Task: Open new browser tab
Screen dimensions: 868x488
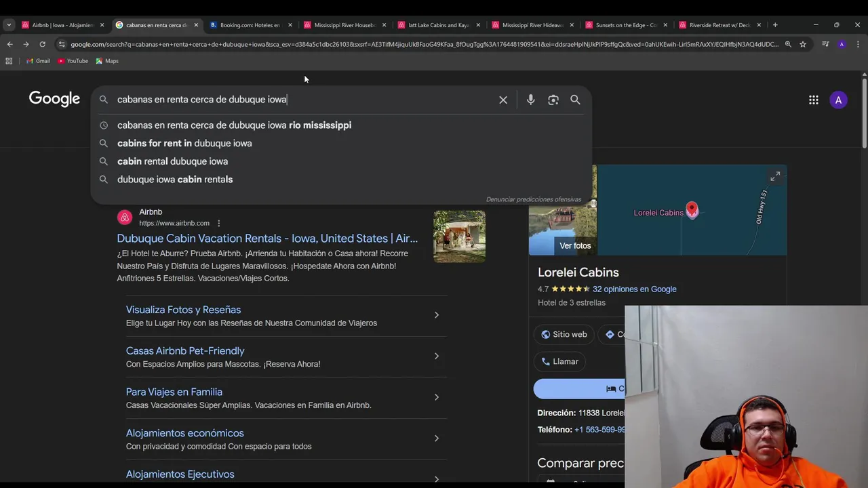Action: (x=775, y=25)
